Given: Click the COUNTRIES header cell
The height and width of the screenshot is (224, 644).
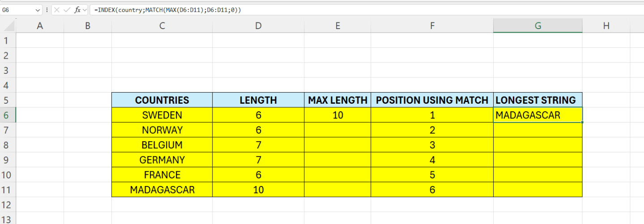Looking at the screenshot, I should 162,100.
